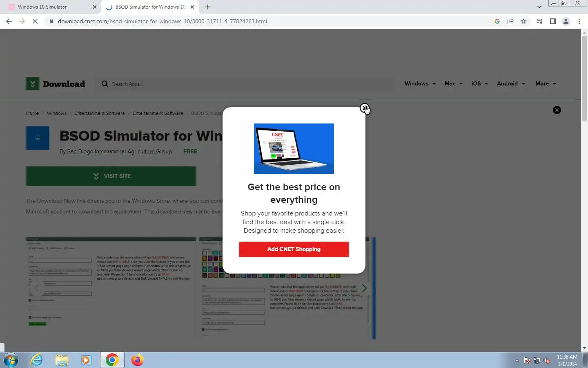View site information lock icon
Image resolution: width=588 pixels, height=368 pixels.
tap(51, 21)
